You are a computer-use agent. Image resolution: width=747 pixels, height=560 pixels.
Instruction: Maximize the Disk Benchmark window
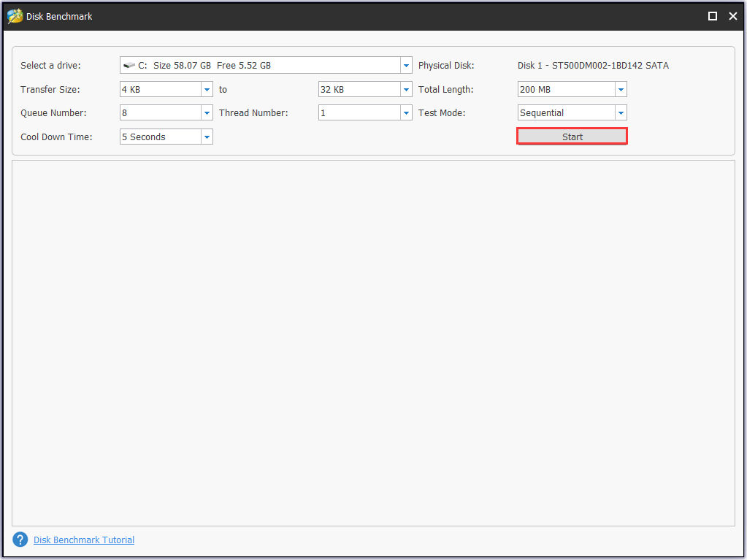pos(713,16)
